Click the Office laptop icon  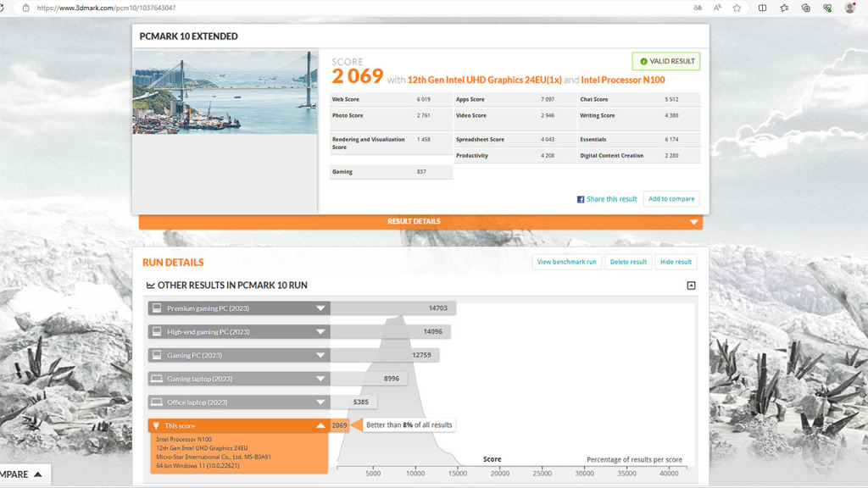tap(157, 402)
